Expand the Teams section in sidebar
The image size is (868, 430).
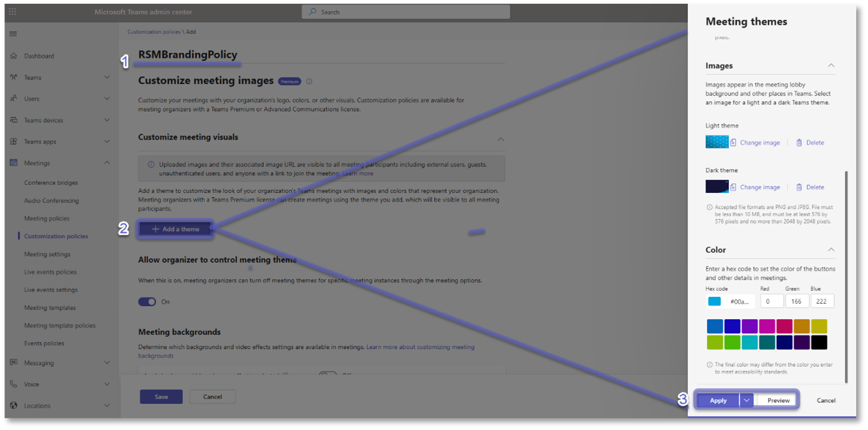point(107,78)
